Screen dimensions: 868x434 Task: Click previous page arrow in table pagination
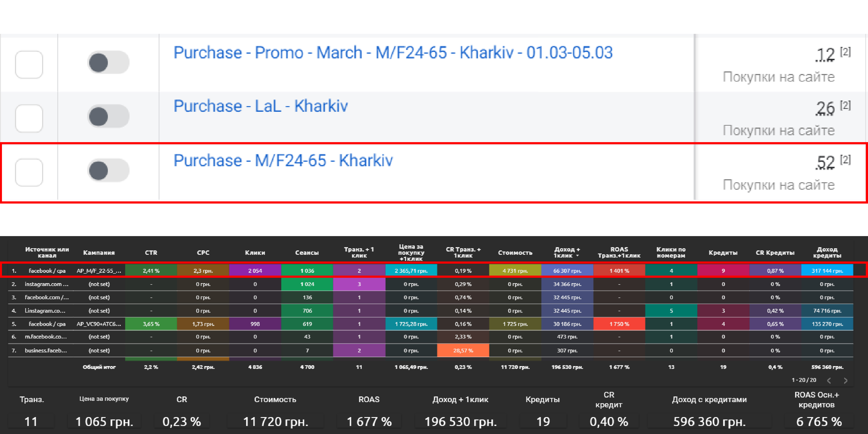click(829, 380)
